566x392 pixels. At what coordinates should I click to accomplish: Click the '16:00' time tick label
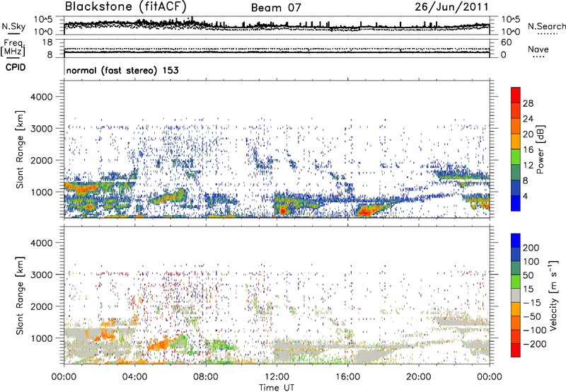(x=347, y=377)
